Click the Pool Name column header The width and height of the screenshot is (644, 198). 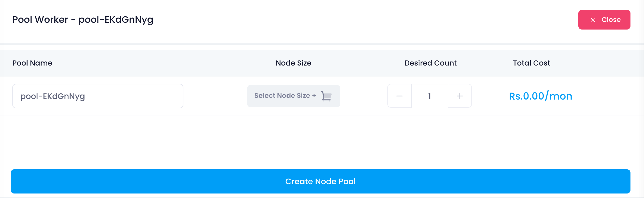pyautogui.click(x=32, y=63)
